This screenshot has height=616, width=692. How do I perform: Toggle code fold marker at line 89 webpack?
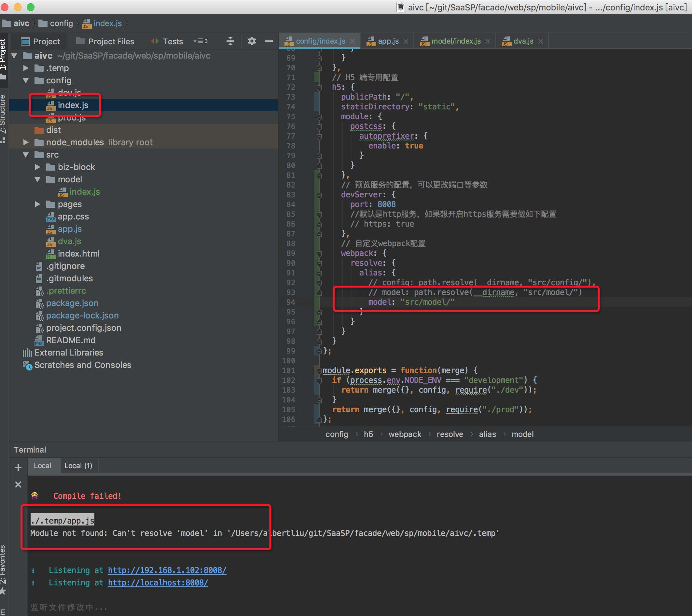[x=319, y=253]
